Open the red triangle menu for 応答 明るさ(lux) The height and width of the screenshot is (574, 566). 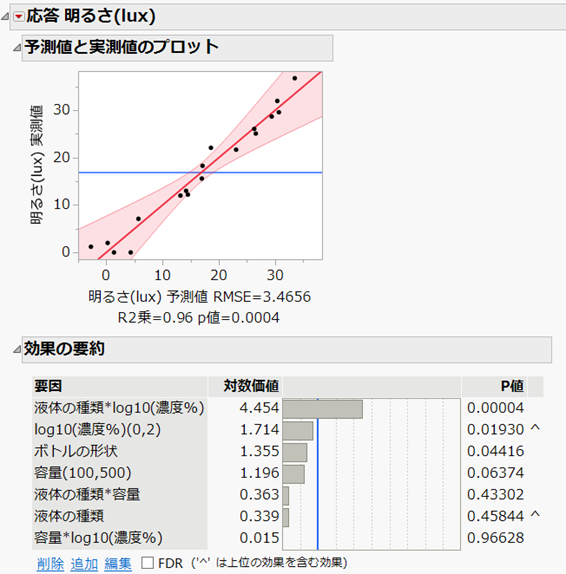(x=18, y=16)
